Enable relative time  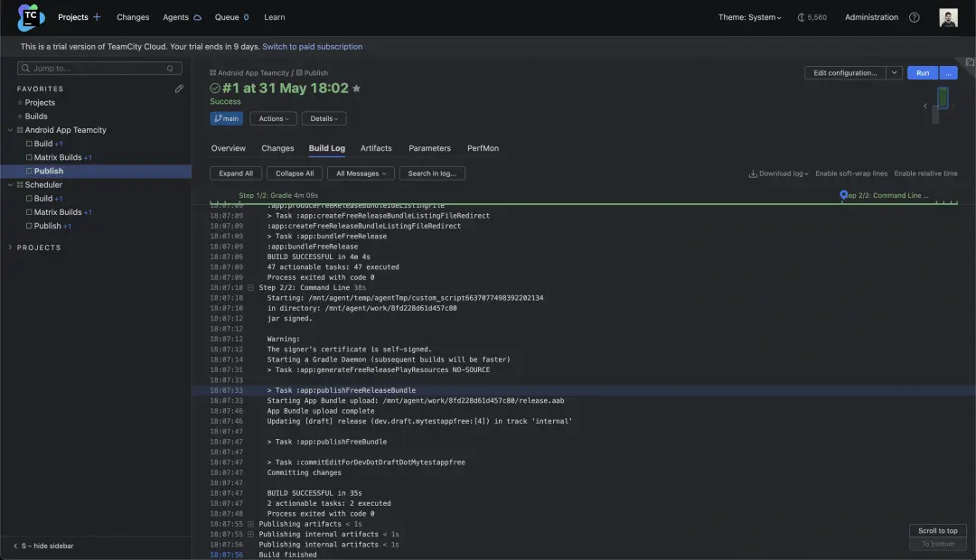click(925, 173)
